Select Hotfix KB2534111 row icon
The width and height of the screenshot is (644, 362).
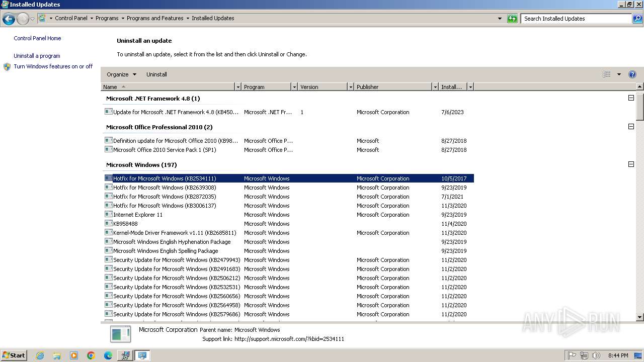[x=108, y=178]
